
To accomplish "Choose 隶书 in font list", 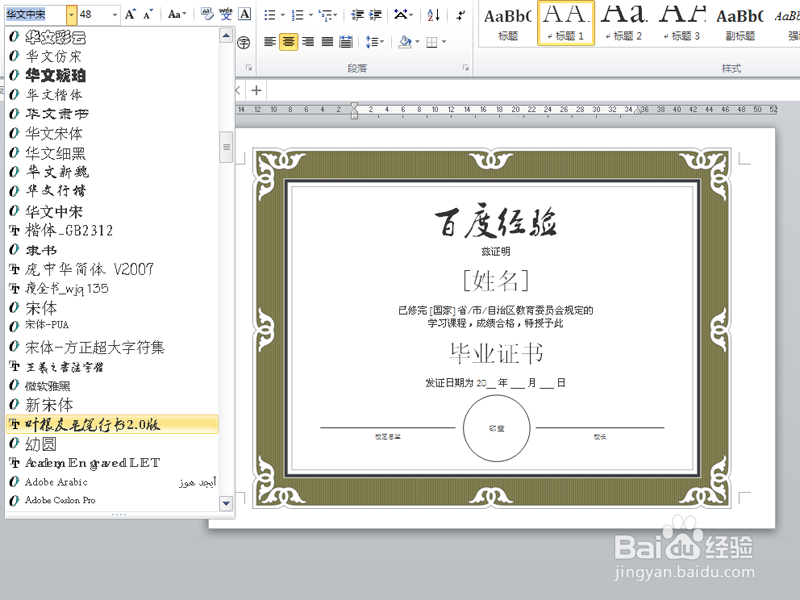I will (112, 250).
